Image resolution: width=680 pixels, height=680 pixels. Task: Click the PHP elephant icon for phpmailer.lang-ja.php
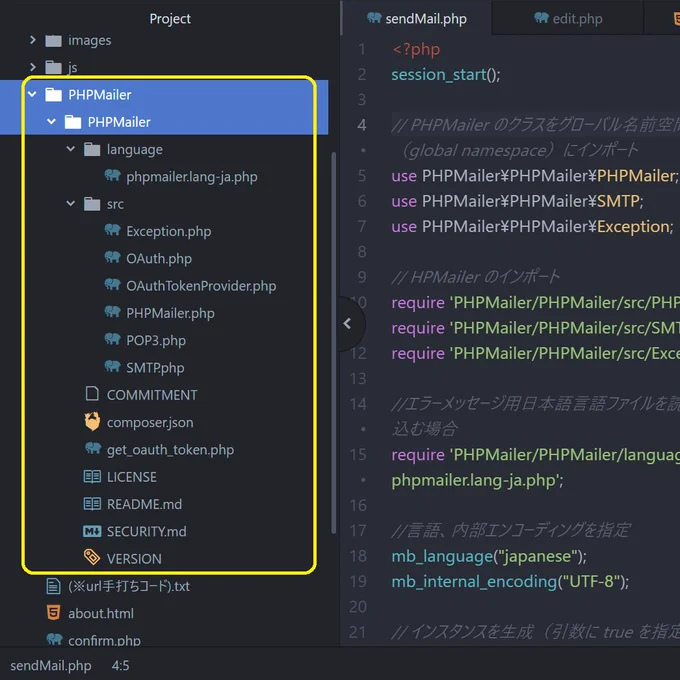(112, 176)
